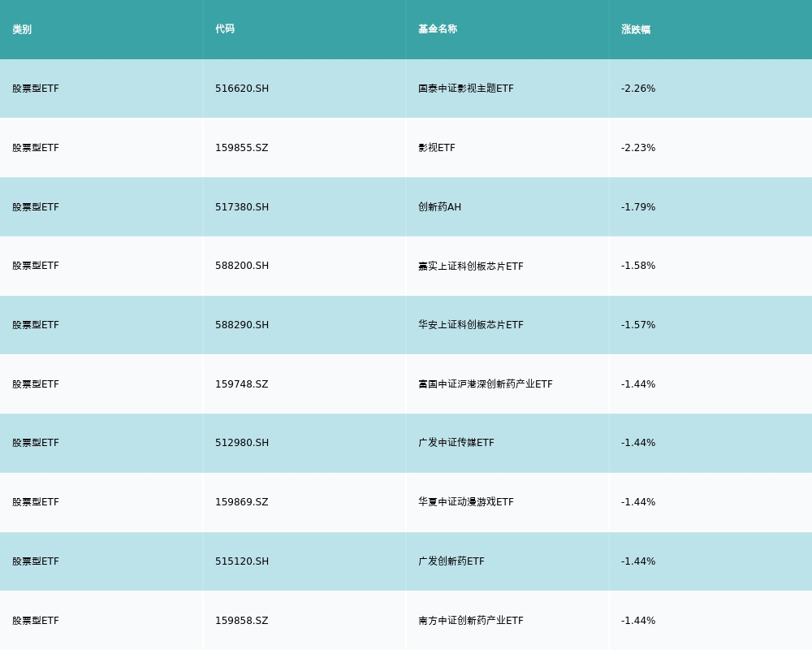The width and height of the screenshot is (812, 650).
Task: Click -1.44% in the 159858.SZ row
Action: (x=638, y=621)
